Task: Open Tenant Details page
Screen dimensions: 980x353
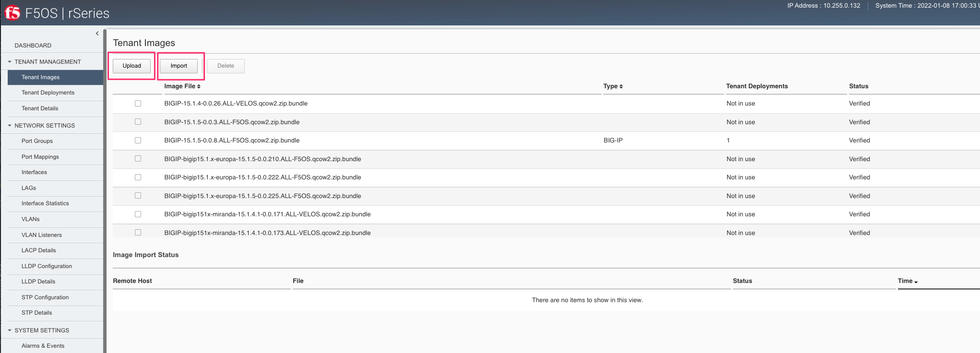Action: tap(40, 108)
